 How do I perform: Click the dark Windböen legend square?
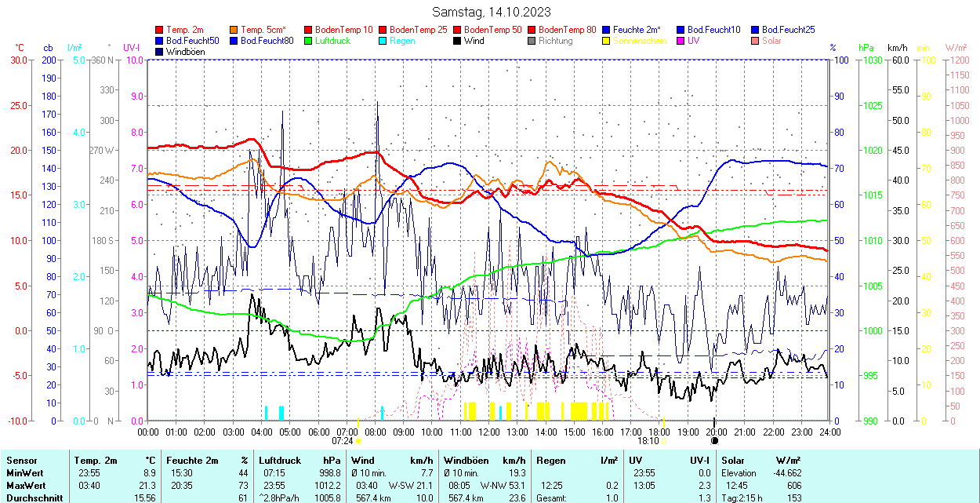160,52
